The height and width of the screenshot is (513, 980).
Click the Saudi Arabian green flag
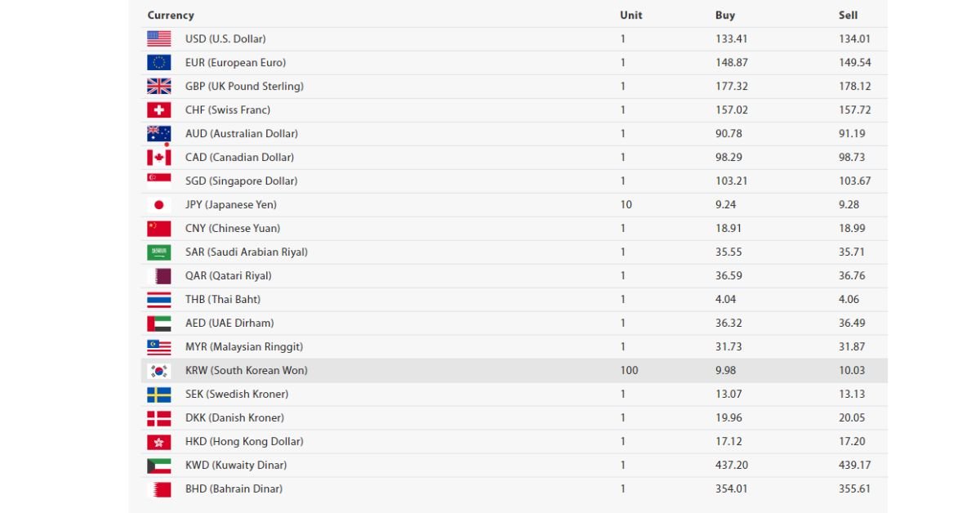[159, 252]
